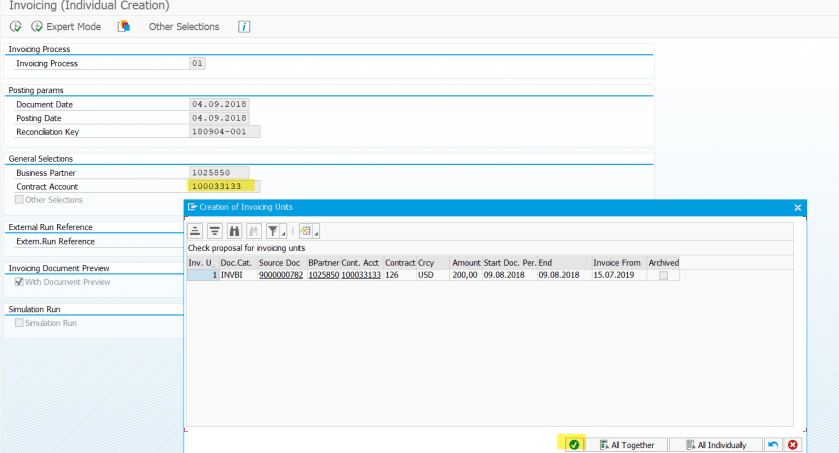Click the binoculars Find icon
Screen dimensions: 839x453
coord(235,231)
